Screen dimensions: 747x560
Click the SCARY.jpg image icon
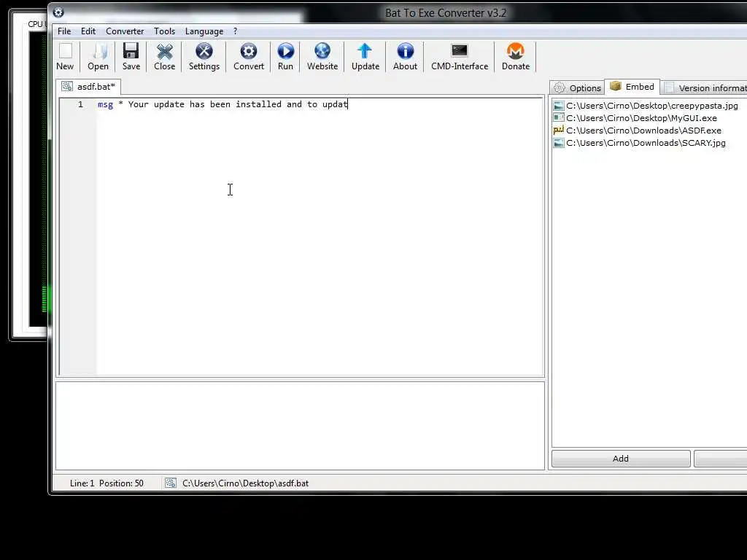(x=559, y=143)
